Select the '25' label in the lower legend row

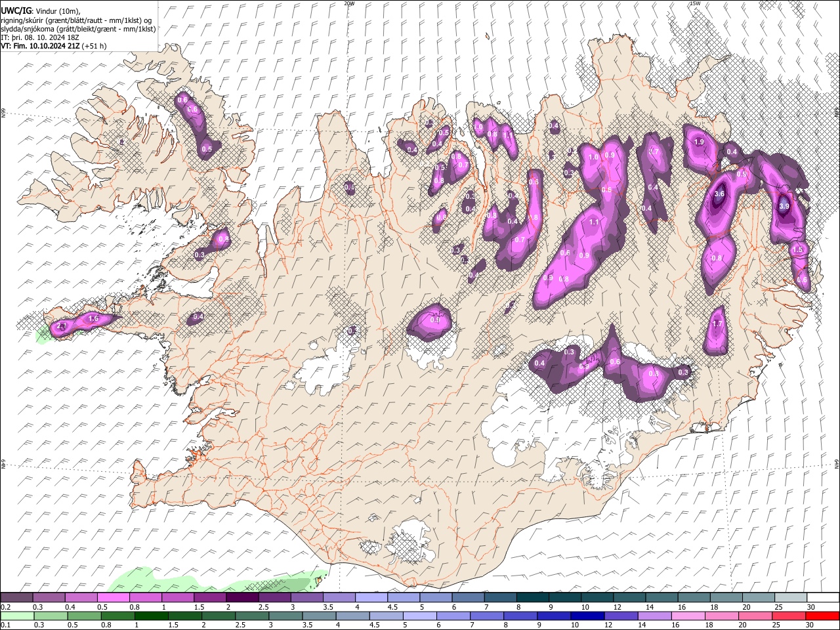(x=776, y=625)
